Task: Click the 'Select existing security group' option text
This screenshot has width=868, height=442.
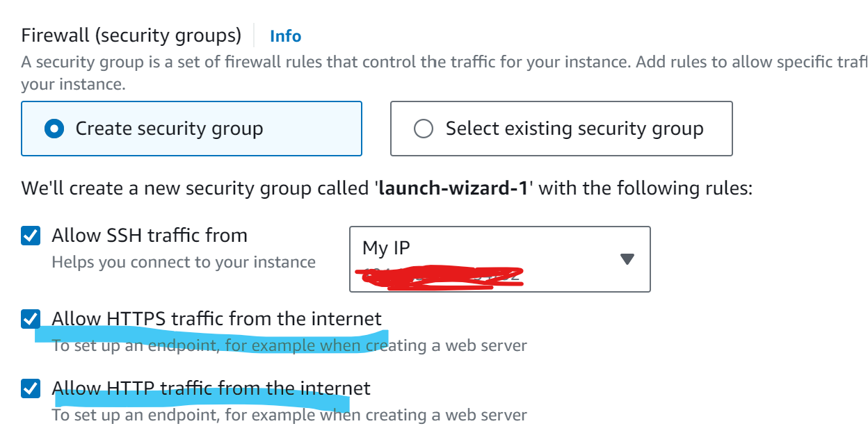Action: pos(574,129)
